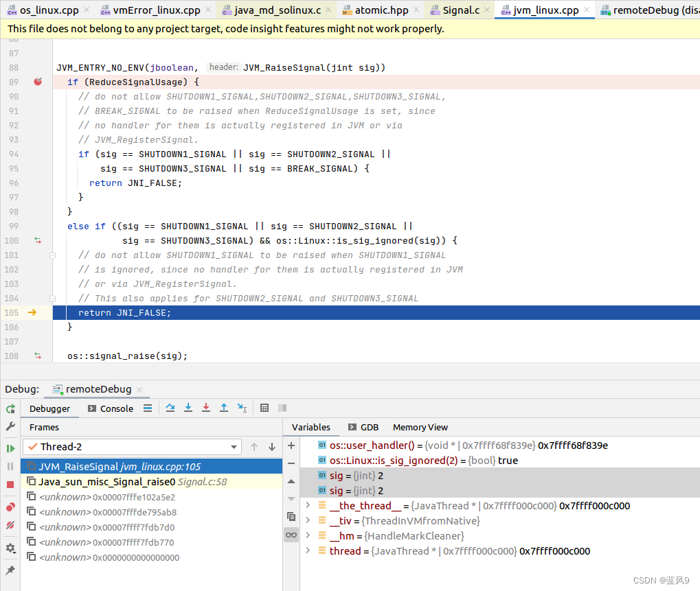The image size is (700, 591).
Task: Click the change marker on line 108
Action: [38, 356]
